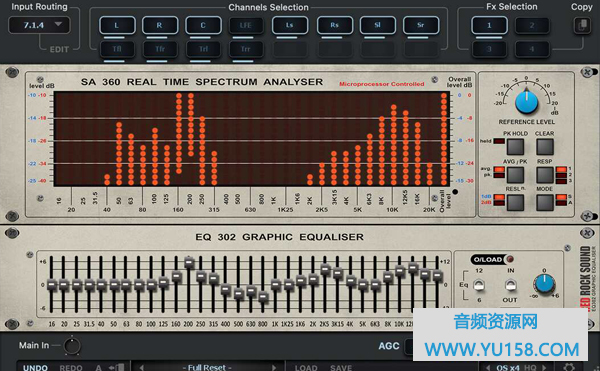Image resolution: width=600 pixels, height=371 pixels.
Task: Open the Full Reset preset menu
Action: click(x=207, y=368)
